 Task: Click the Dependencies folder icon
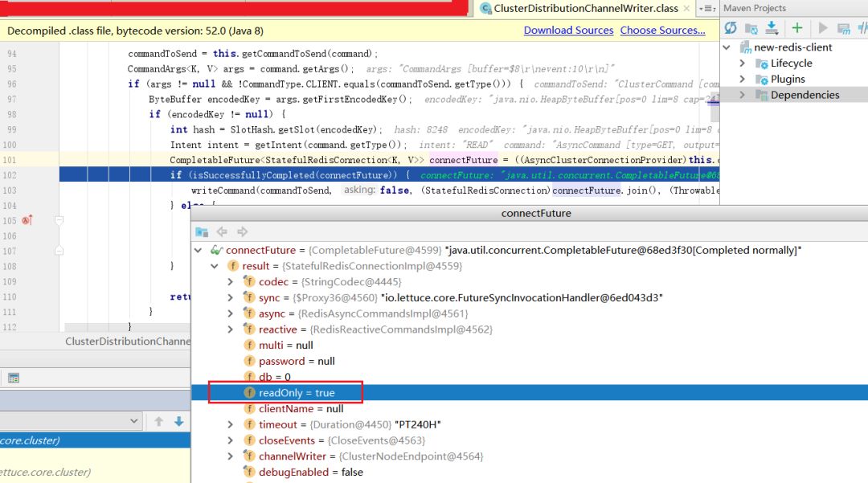[762, 95]
